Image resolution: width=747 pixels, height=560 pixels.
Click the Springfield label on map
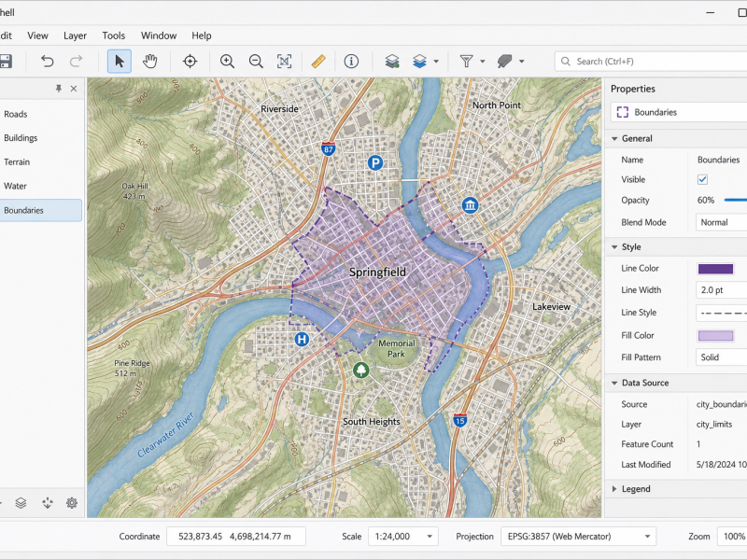coord(377,273)
